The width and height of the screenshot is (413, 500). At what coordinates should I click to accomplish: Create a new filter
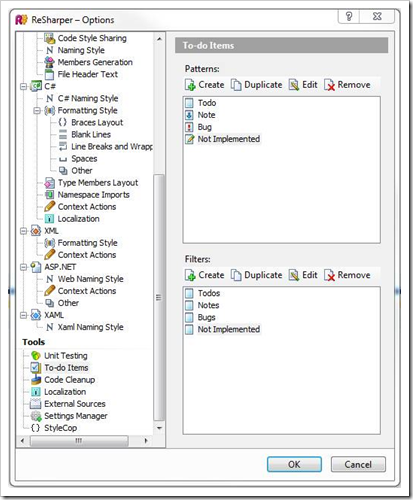[x=205, y=275]
